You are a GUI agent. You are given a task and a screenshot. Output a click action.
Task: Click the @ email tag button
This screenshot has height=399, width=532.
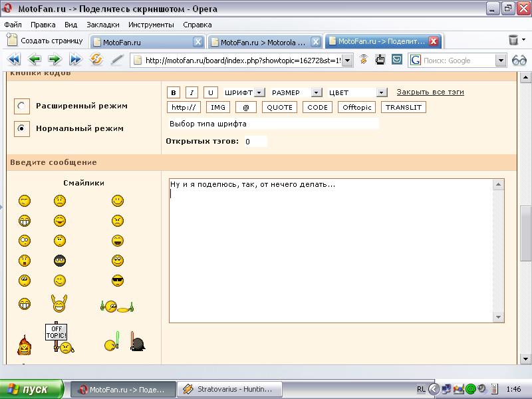246,107
